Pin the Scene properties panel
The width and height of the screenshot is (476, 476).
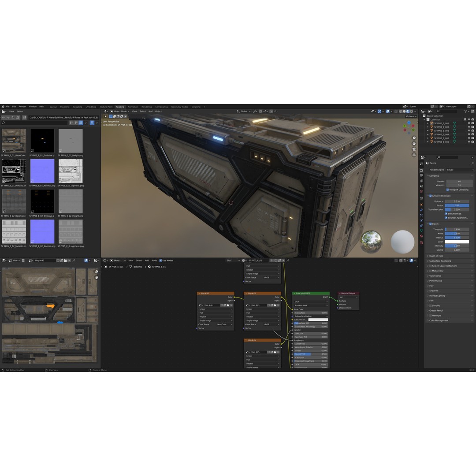(x=472, y=163)
